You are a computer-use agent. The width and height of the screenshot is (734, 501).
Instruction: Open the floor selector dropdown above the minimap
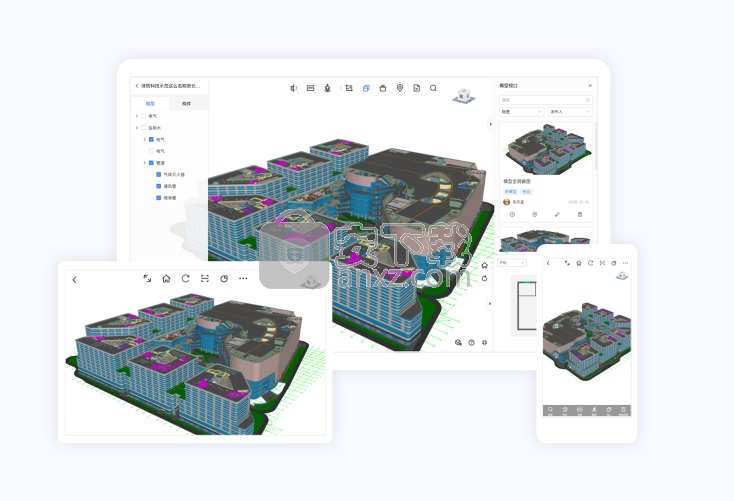[512, 263]
